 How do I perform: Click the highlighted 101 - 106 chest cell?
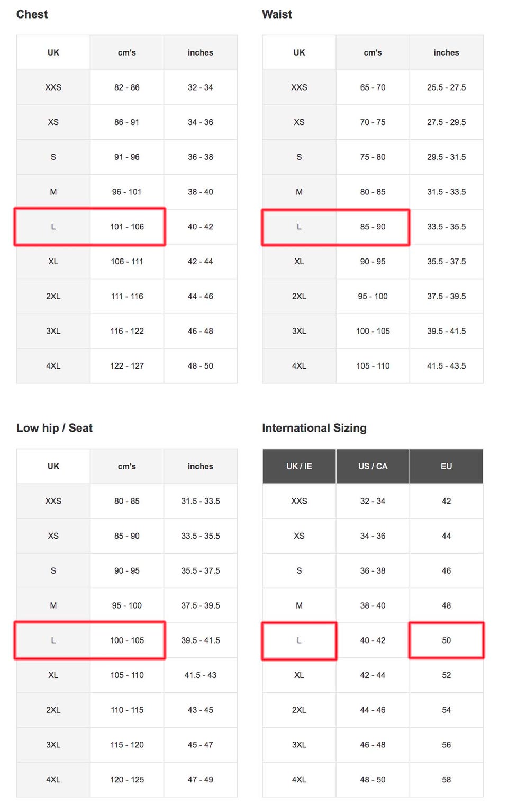pyautogui.click(x=127, y=227)
